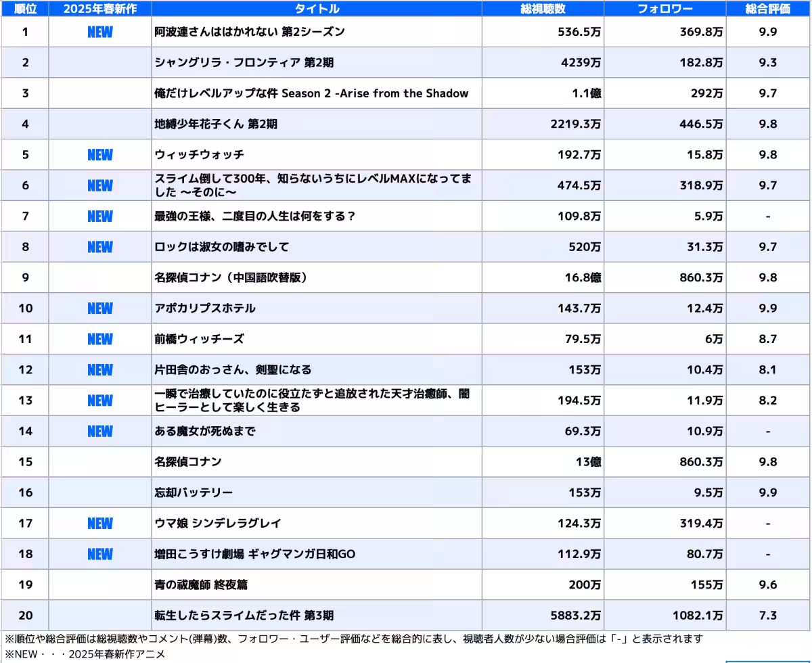
Task: Click the NEW badge for 阿波連さんははかれない
Action: tap(99, 32)
